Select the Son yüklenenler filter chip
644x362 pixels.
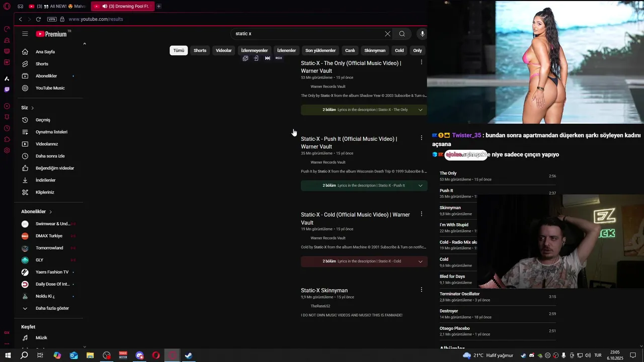[320, 50]
